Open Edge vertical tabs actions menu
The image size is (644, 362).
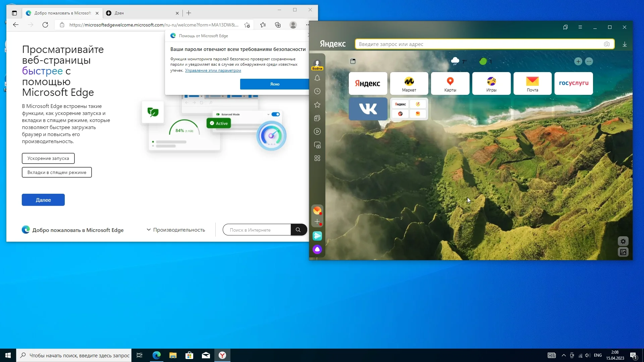[x=14, y=13]
